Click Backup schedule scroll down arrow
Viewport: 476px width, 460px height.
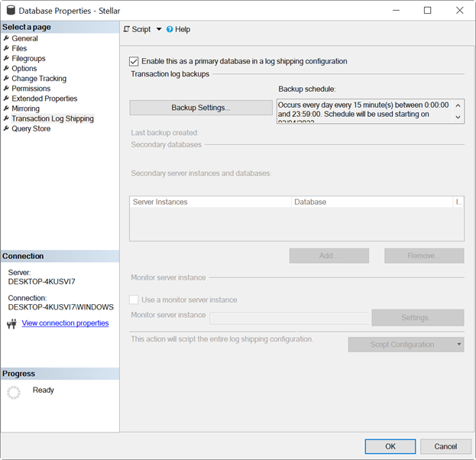(458, 117)
